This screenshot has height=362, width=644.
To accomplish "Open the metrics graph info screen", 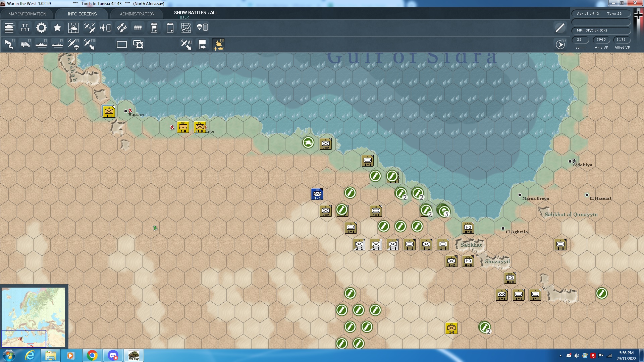I will click(186, 27).
